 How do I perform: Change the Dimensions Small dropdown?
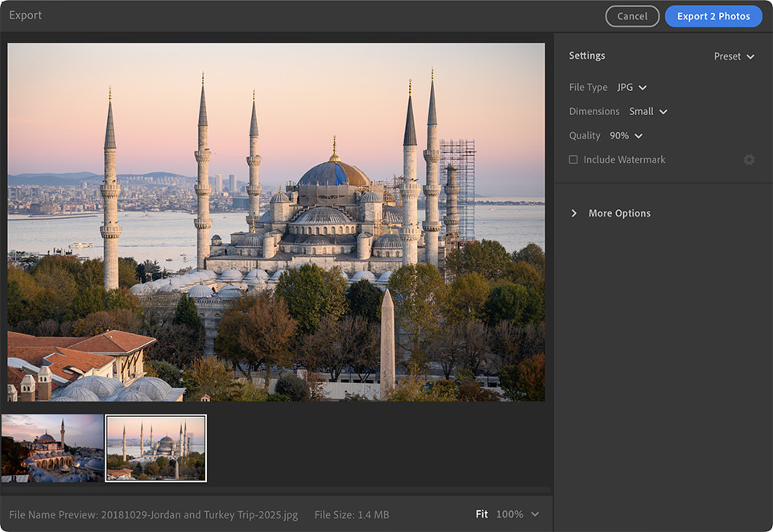tap(648, 111)
